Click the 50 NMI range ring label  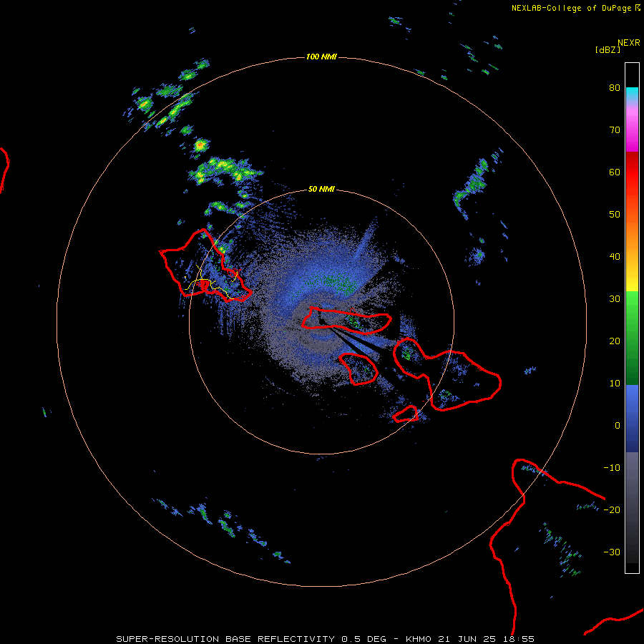[321, 190]
